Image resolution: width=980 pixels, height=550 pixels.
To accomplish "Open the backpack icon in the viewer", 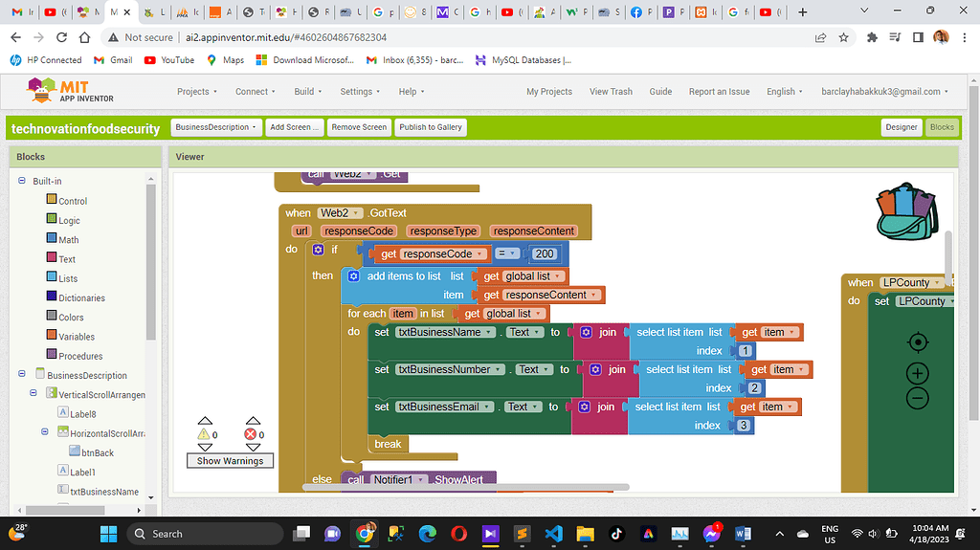I will (904, 211).
